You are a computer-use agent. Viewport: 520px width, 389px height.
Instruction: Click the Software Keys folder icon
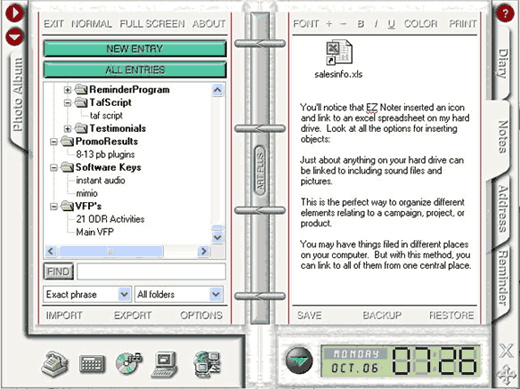click(67, 167)
